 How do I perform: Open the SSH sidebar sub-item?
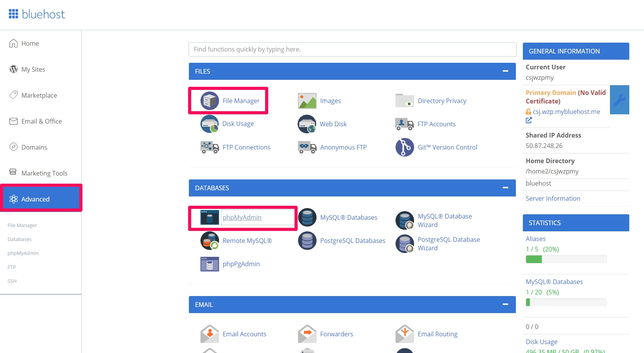click(x=12, y=281)
